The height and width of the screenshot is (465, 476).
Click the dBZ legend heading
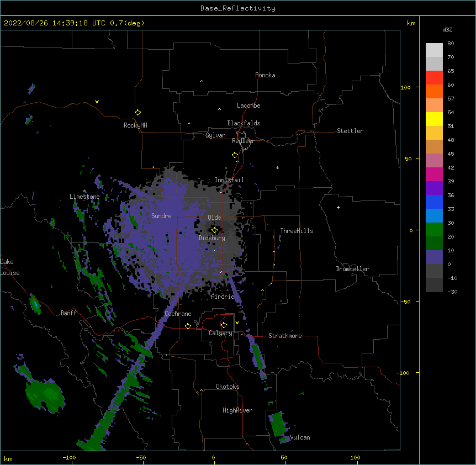447,29
